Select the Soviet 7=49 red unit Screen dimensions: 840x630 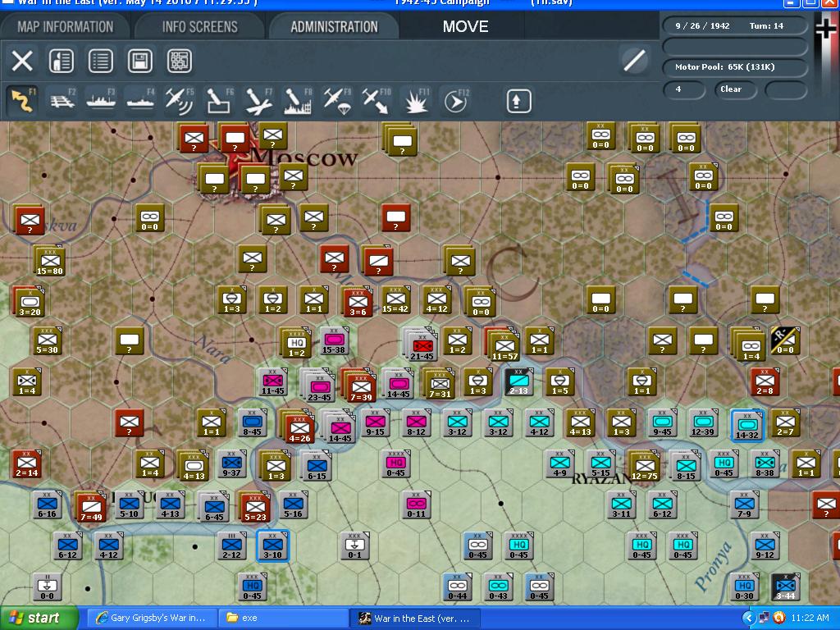(x=90, y=507)
